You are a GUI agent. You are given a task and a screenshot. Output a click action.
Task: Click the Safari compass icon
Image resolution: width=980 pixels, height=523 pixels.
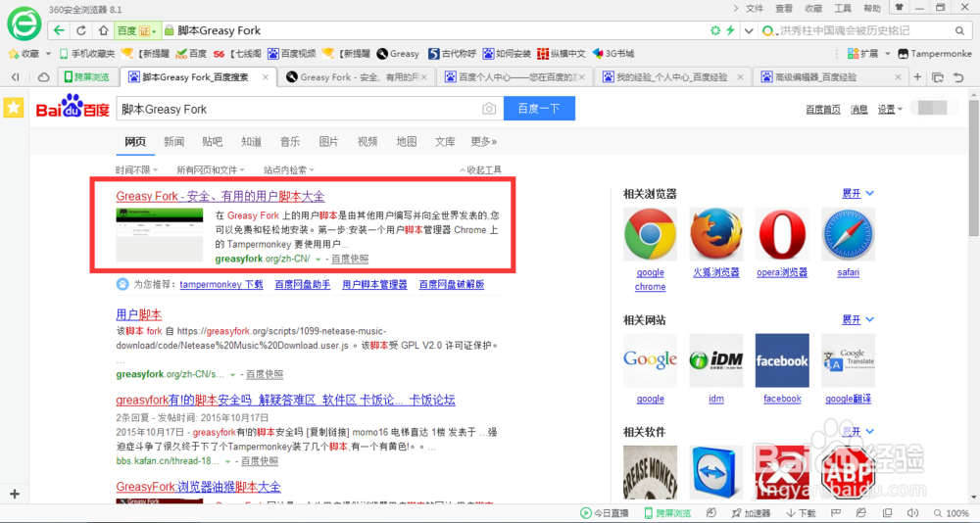(848, 234)
